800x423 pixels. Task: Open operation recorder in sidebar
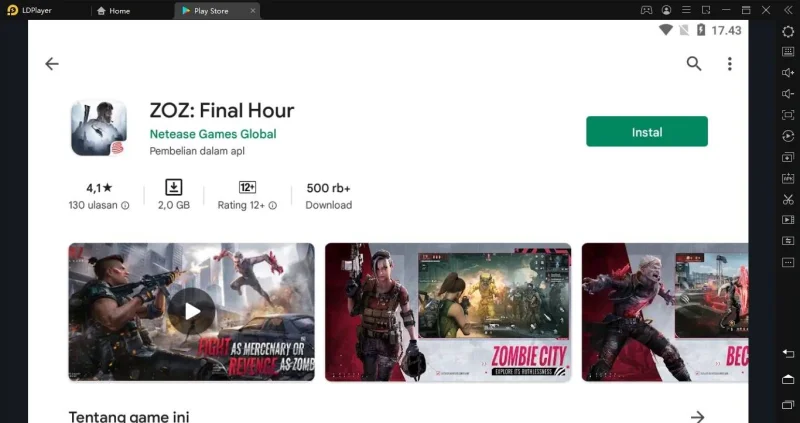(788, 136)
